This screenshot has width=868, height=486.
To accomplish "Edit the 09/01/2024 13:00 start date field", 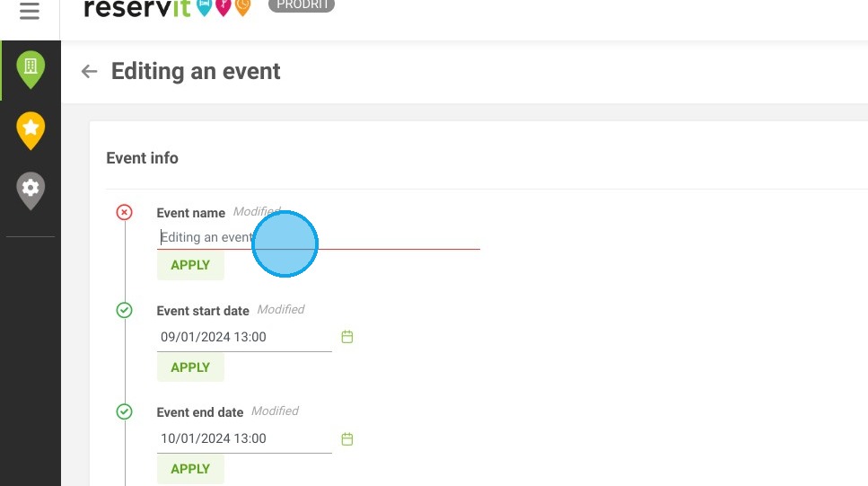I will (244, 338).
